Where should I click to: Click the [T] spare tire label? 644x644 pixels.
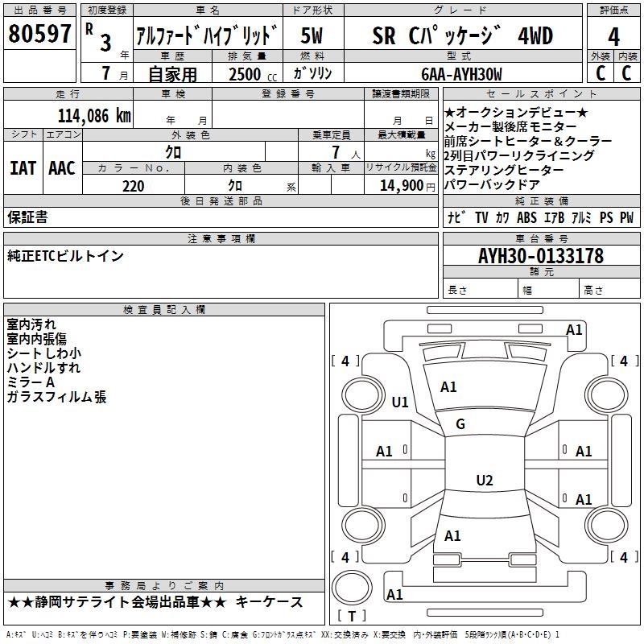coord(351,616)
